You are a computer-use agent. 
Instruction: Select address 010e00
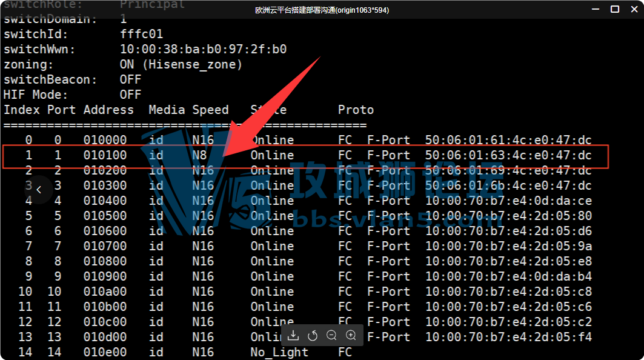pyautogui.click(x=105, y=353)
